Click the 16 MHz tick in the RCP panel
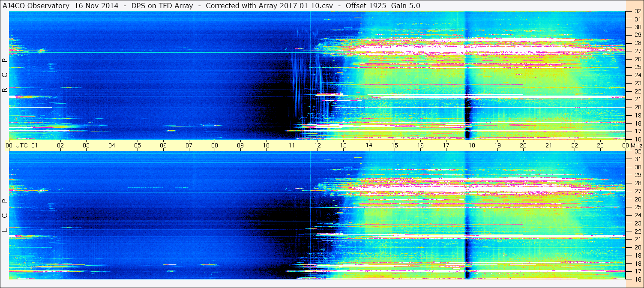The width and height of the screenshot is (644, 288). pos(637,139)
